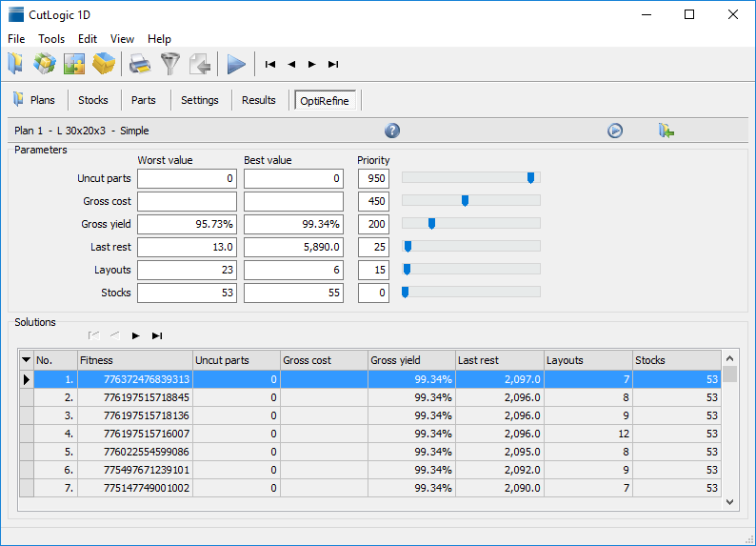756x546 pixels.
Task: Sort by Fitness column header
Action: pyautogui.click(x=135, y=360)
